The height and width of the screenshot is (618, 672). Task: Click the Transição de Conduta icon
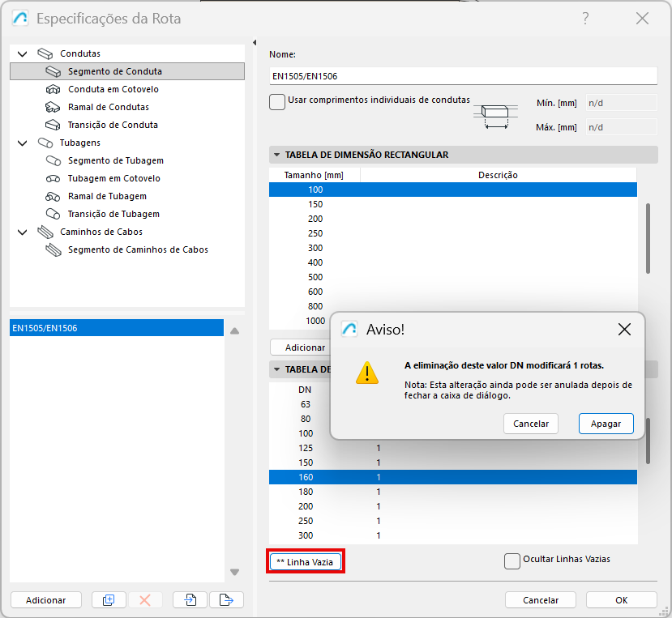point(54,125)
